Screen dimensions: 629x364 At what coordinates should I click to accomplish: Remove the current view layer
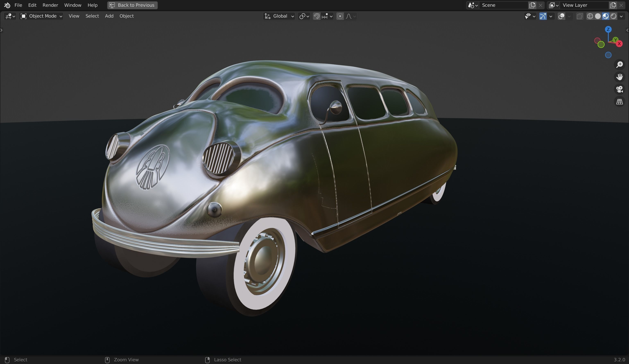pyautogui.click(x=621, y=5)
